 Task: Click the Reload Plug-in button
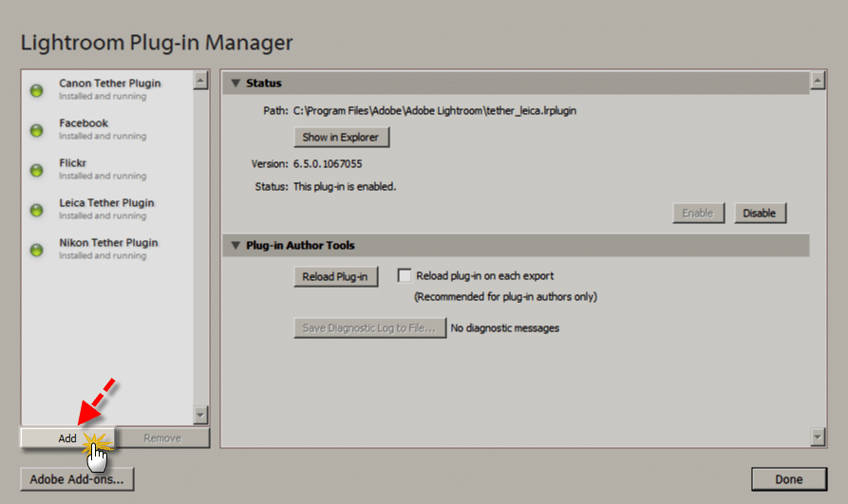click(x=335, y=277)
